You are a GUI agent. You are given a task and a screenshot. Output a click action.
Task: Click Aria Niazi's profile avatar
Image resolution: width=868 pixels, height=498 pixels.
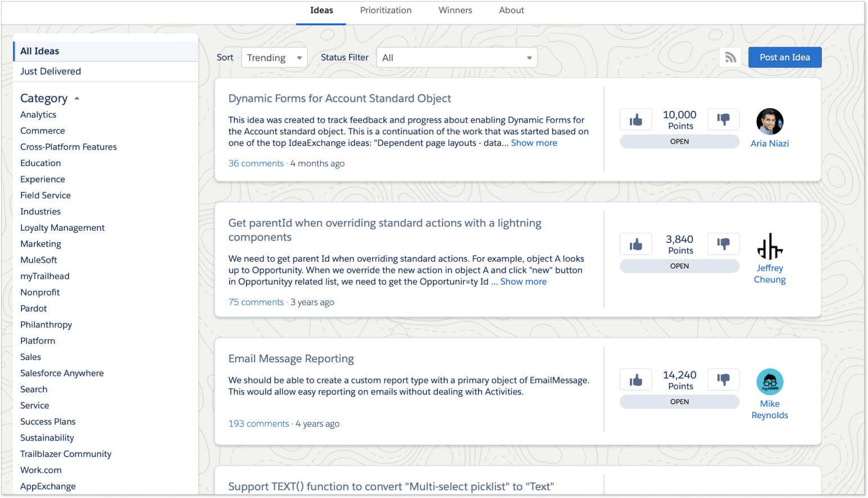point(769,122)
